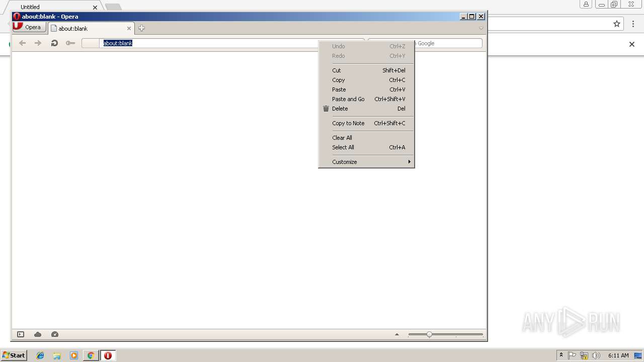Expand the Customize submenu
The width and height of the screenshot is (644, 362).
click(366, 162)
